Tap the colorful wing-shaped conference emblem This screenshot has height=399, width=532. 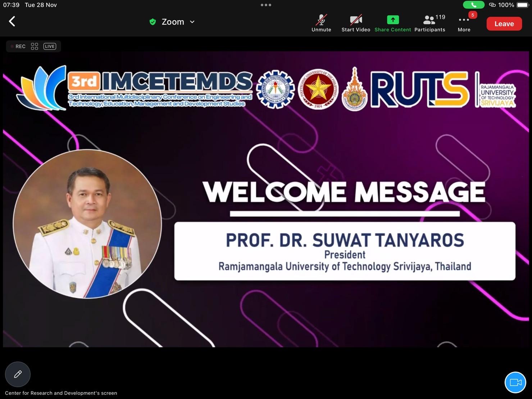41,88
